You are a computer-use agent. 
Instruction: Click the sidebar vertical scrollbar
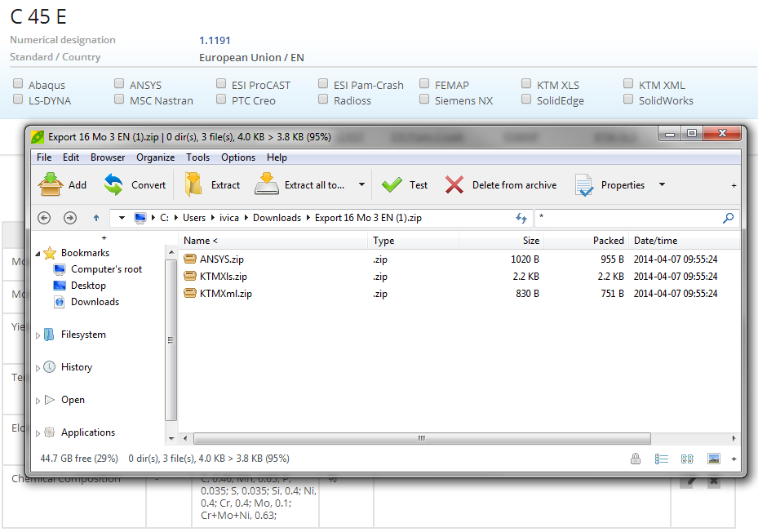coord(171,340)
